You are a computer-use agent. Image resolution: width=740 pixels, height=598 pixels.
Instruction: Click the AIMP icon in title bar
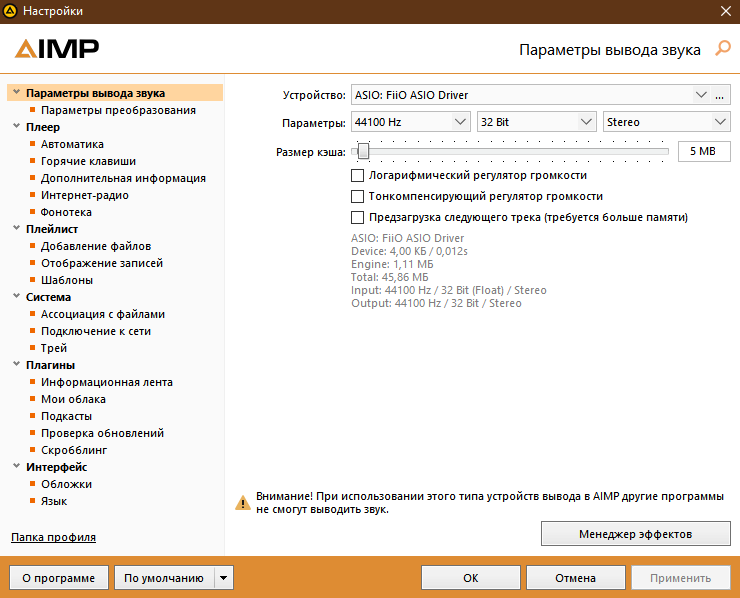[x=11, y=11]
